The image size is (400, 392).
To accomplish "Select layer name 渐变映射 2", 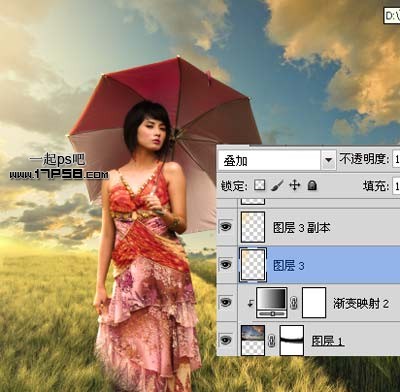I will click(361, 303).
